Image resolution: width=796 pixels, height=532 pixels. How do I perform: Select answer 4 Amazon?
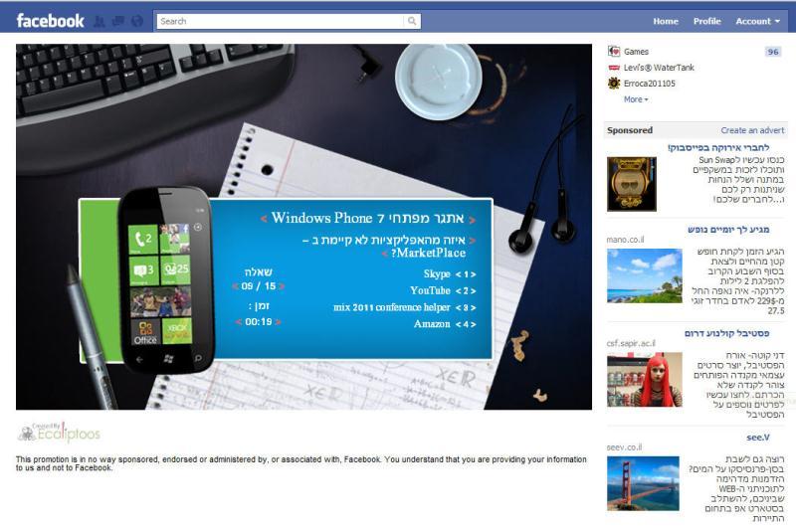(x=445, y=324)
